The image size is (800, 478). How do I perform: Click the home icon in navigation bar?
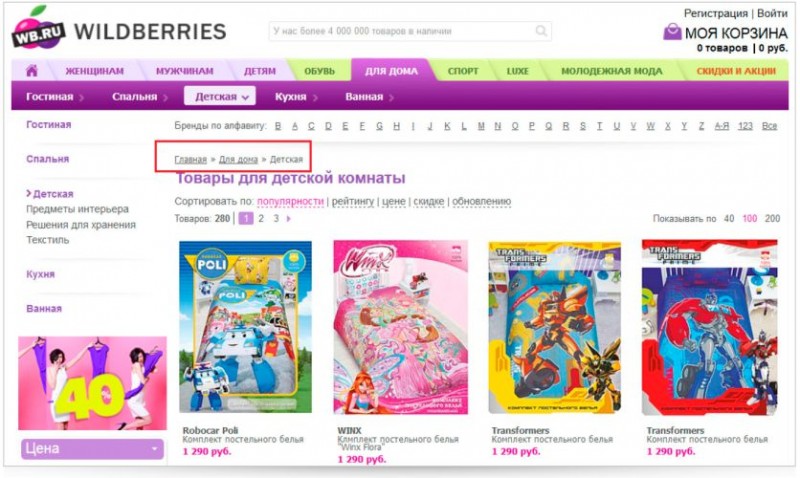point(32,70)
